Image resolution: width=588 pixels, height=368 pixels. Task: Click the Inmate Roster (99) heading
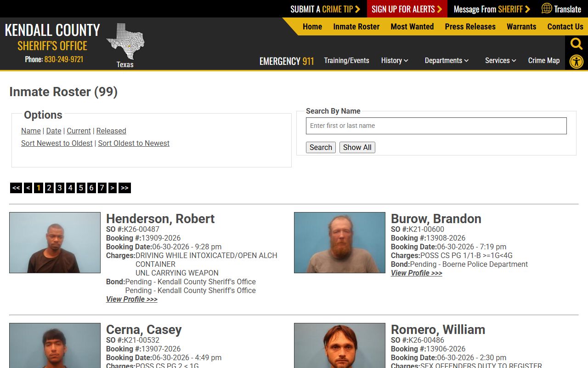63,92
